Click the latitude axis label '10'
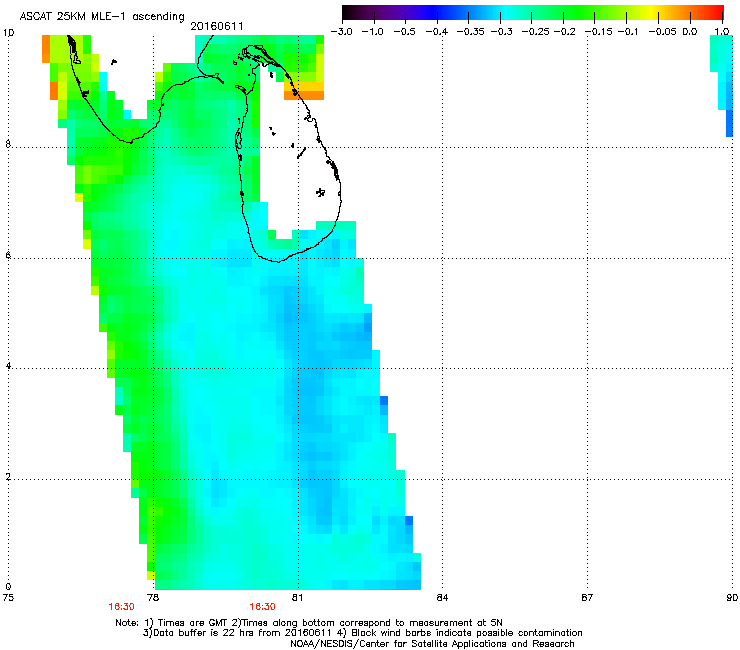This screenshot has height=650, width=740. (8, 33)
